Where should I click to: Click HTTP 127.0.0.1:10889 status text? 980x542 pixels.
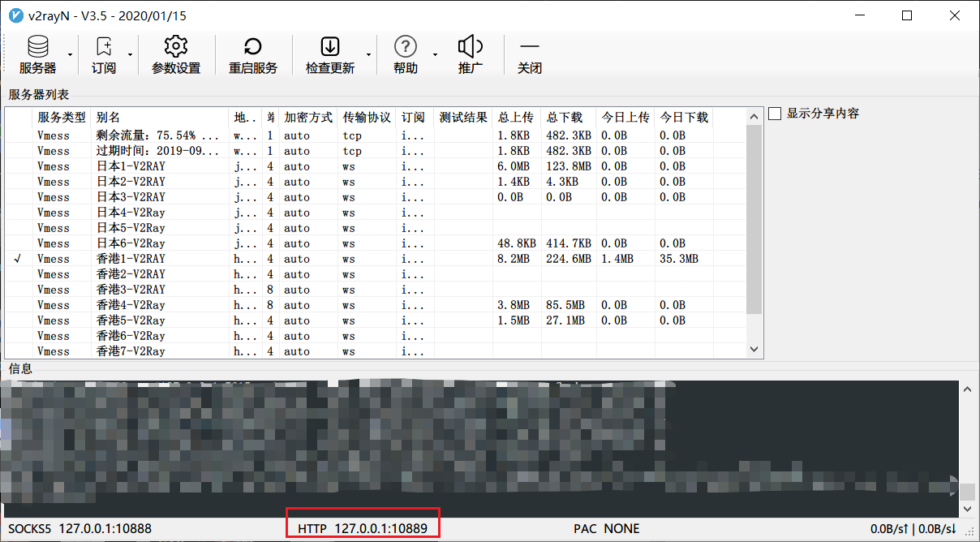pyautogui.click(x=363, y=528)
